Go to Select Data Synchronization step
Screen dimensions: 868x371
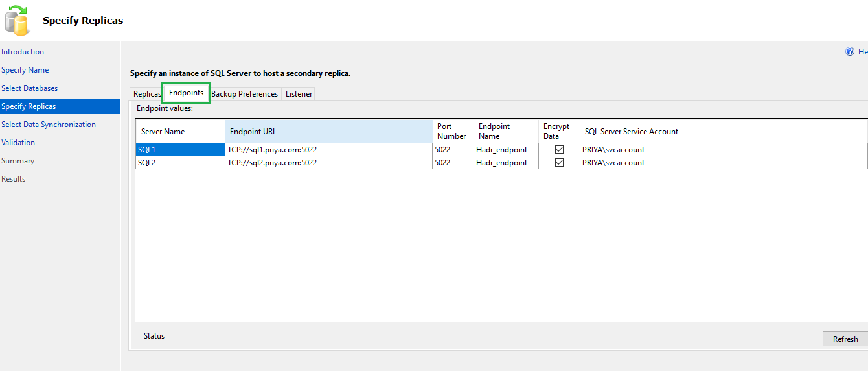tap(49, 125)
